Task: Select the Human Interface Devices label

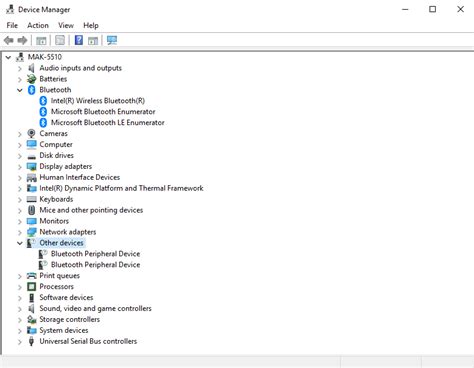Action: click(x=80, y=177)
